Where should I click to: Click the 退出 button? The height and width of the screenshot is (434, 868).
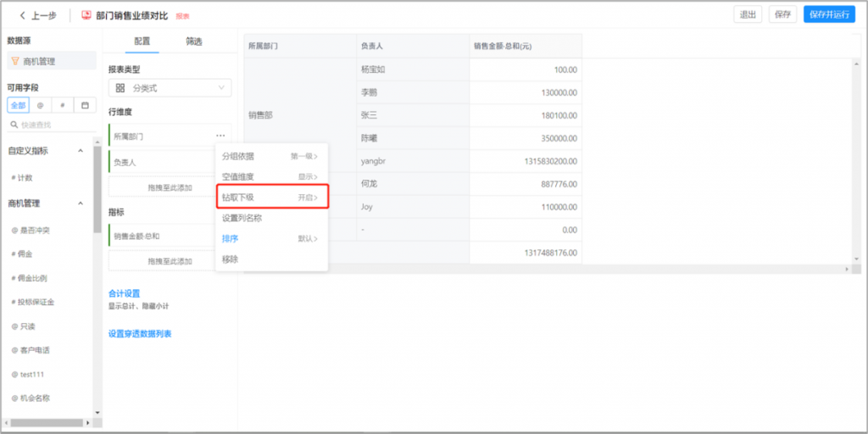748,14
